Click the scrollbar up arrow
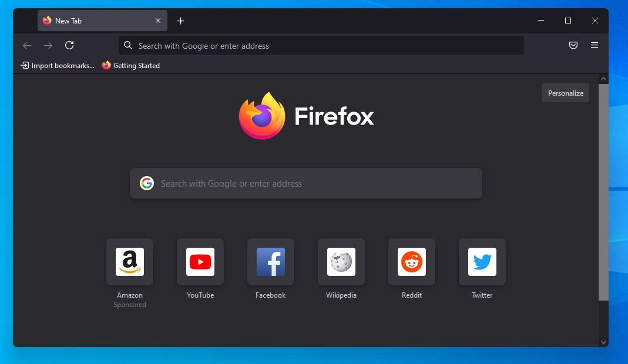Screen dimensions: 628x364 coord(603,79)
